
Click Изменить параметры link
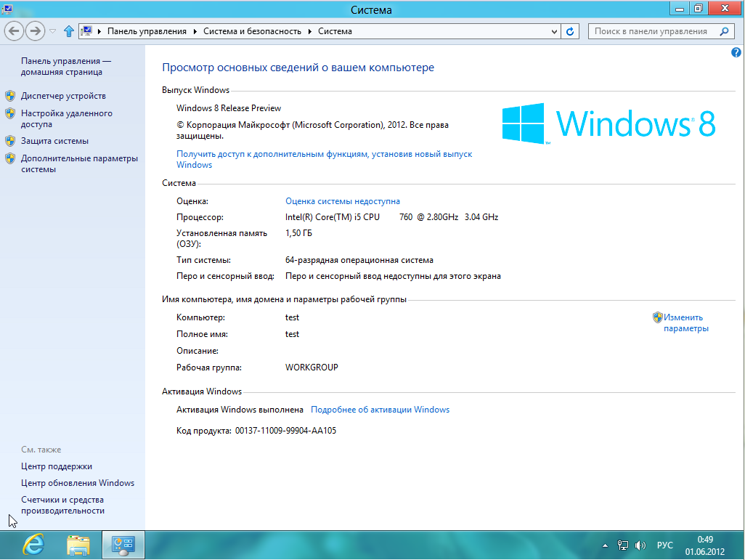(x=685, y=322)
